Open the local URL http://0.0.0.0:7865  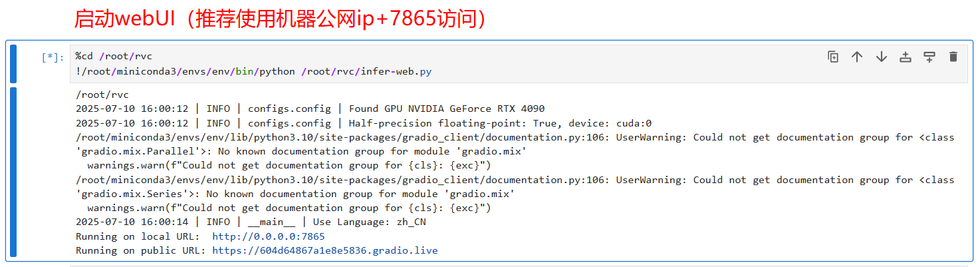[x=269, y=236]
